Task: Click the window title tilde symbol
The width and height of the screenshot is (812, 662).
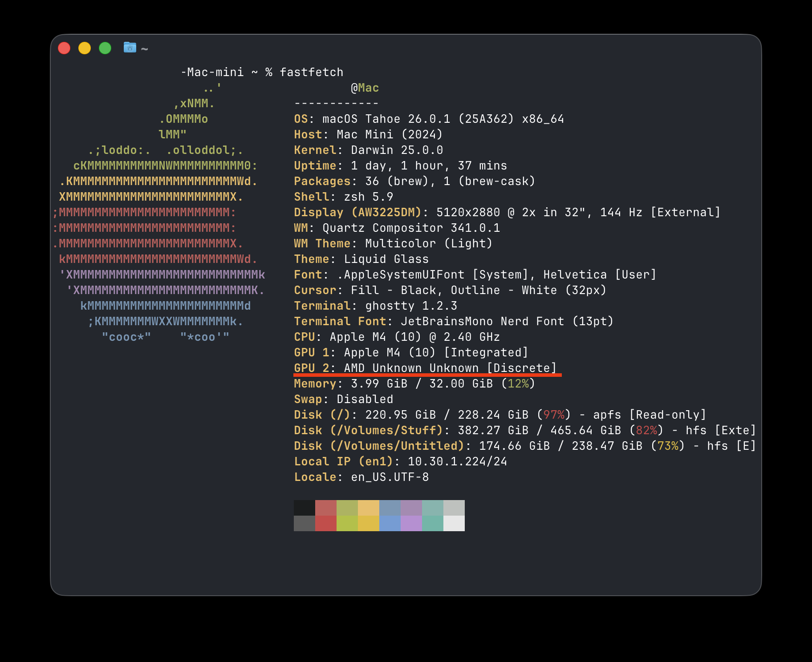Action: click(144, 49)
